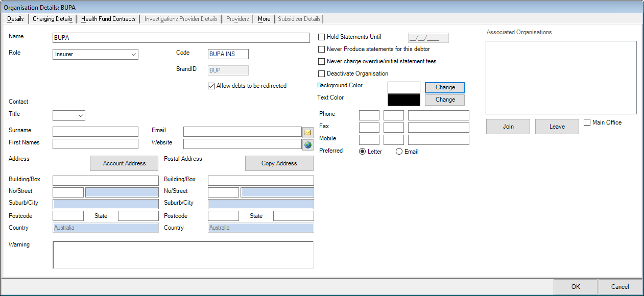This screenshot has height=296, width=644.
Task: Click the Copy Address button
Action: 279,163
